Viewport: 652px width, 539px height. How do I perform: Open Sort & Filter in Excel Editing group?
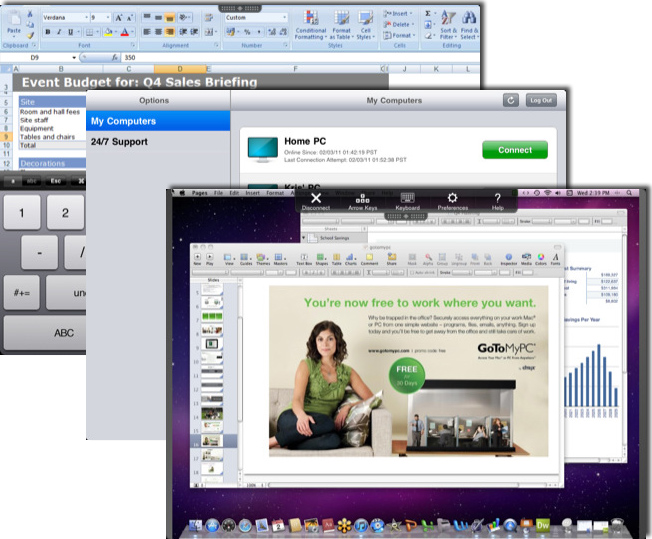448,25
